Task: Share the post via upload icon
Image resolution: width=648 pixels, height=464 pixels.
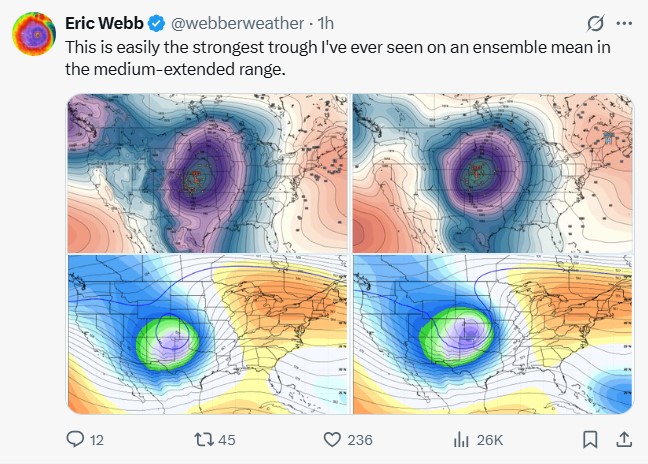Action: 624,440
